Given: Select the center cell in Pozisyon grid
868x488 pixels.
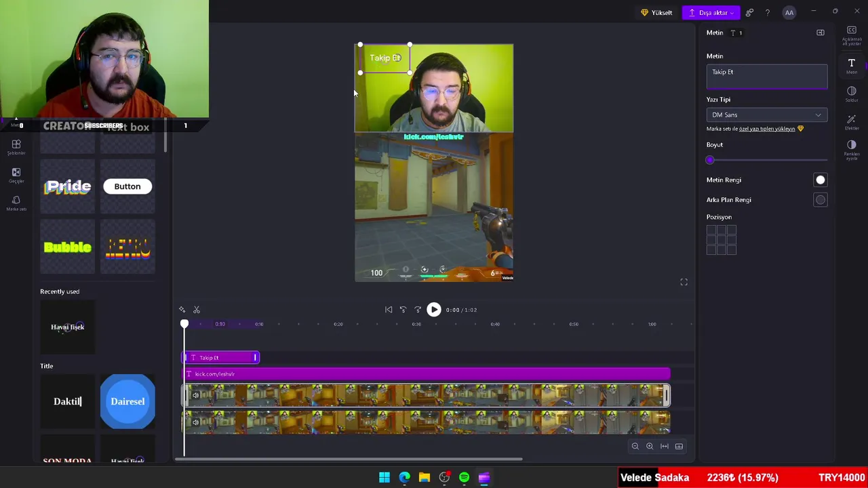Looking at the screenshot, I should (x=722, y=240).
